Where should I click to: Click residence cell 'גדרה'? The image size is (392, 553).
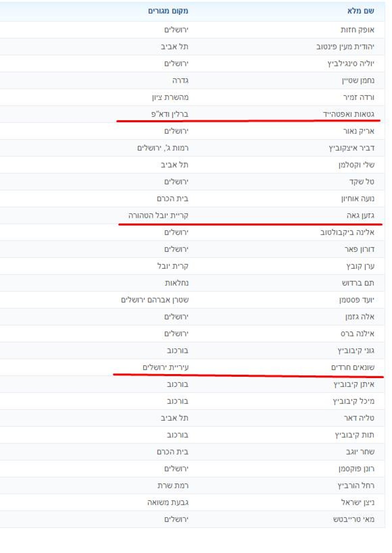[180, 80]
